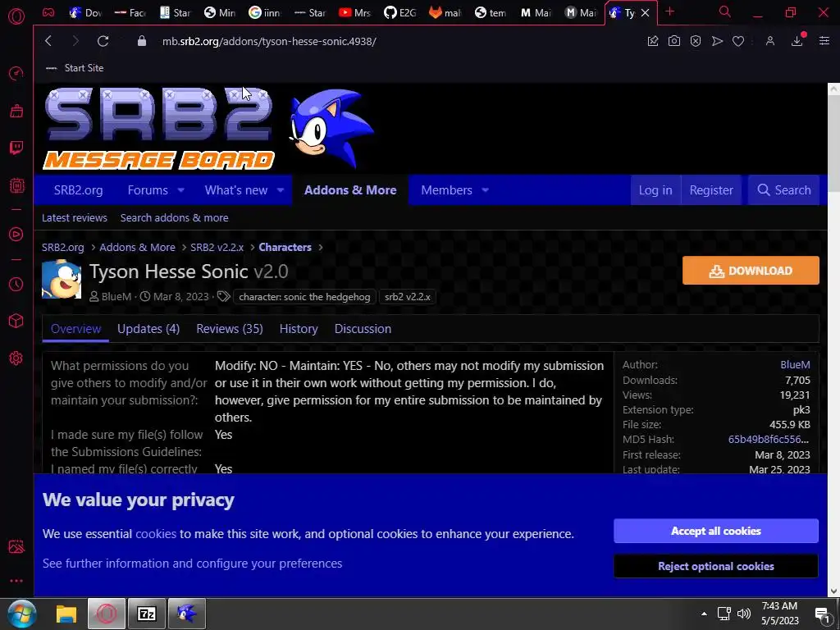840x630 pixels.
Task: Open the image icon near sidebar bottom
Action: click(x=16, y=546)
